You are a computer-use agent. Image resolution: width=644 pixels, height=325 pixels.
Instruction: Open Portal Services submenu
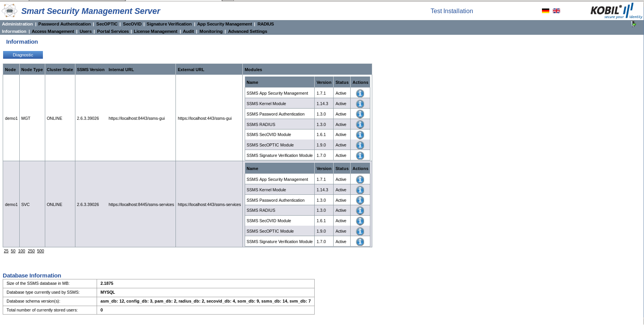point(113,31)
